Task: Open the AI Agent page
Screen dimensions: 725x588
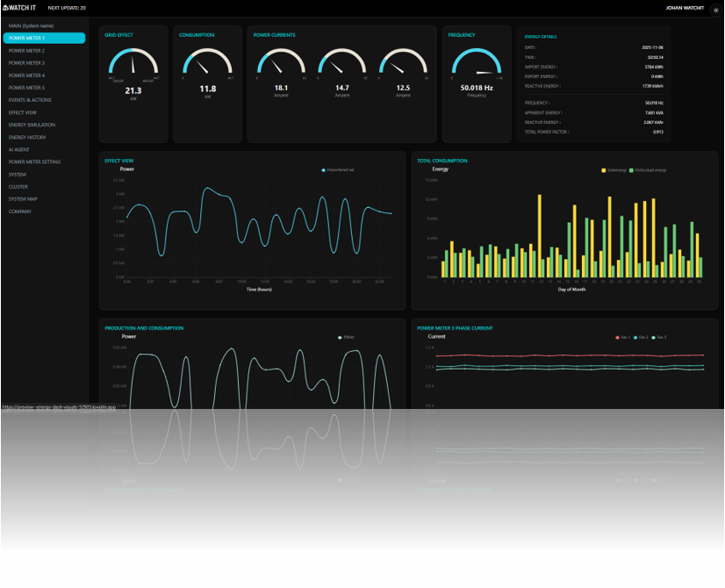Action: 19,149
